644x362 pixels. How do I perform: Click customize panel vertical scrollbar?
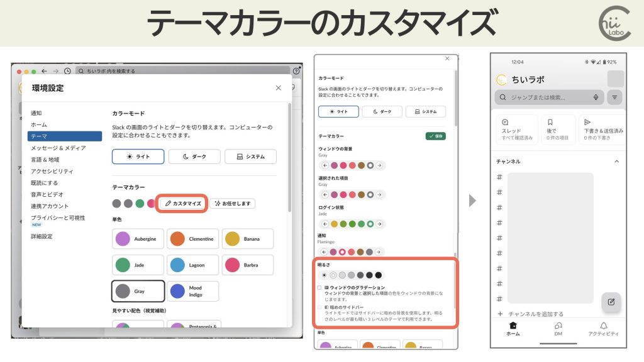(455, 97)
